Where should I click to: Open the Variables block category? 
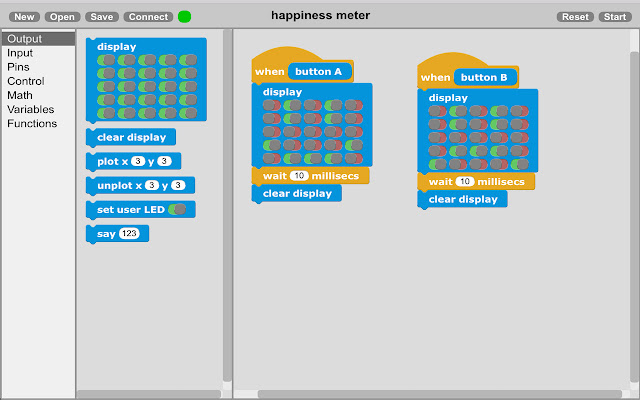[31, 109]
